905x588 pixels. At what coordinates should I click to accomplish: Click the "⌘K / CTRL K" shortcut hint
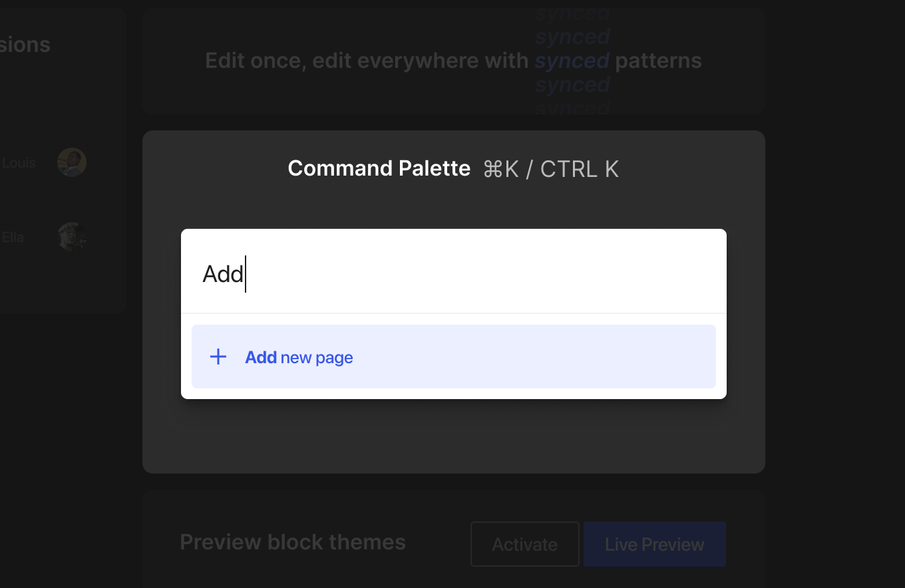(551, 169)
